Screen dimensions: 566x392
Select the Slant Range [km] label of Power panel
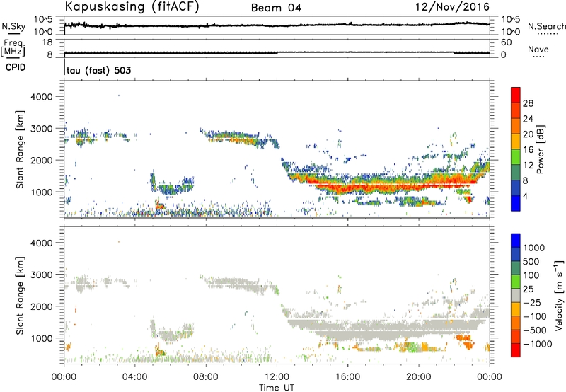pyautogui.click(x=20, y=149)
